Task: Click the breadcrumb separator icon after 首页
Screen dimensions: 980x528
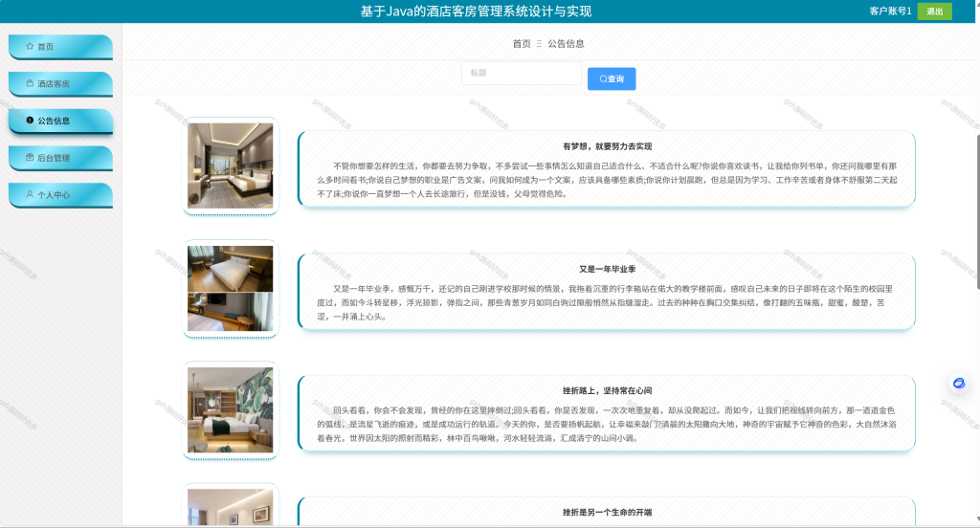Action: click(539, 44)
